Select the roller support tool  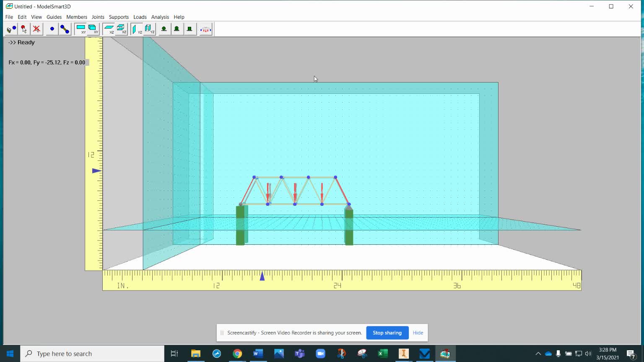tap(164, 29)
